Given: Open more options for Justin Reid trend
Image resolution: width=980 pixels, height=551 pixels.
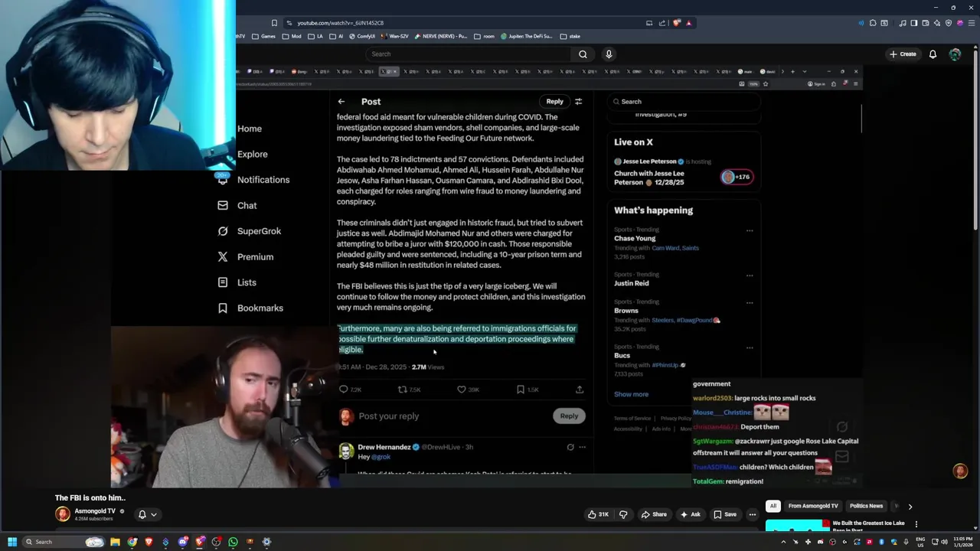Looking at the screenshot, I should pos(750,275).
